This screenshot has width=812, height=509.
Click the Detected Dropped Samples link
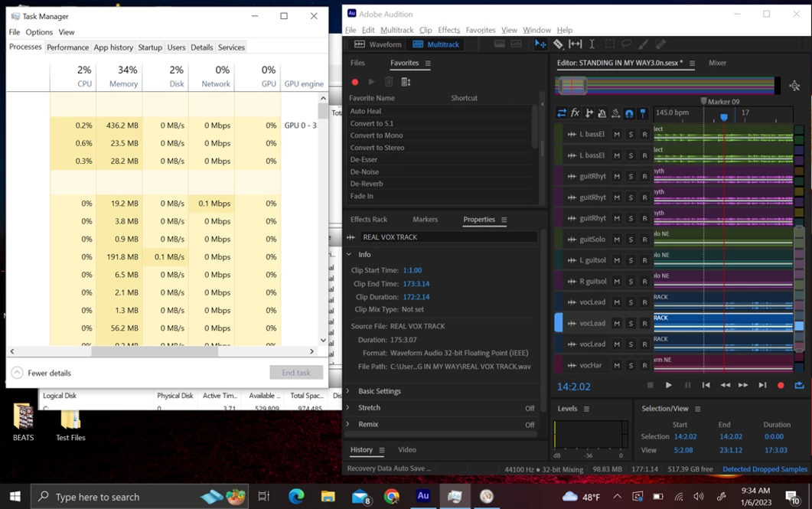pos(765,469)
